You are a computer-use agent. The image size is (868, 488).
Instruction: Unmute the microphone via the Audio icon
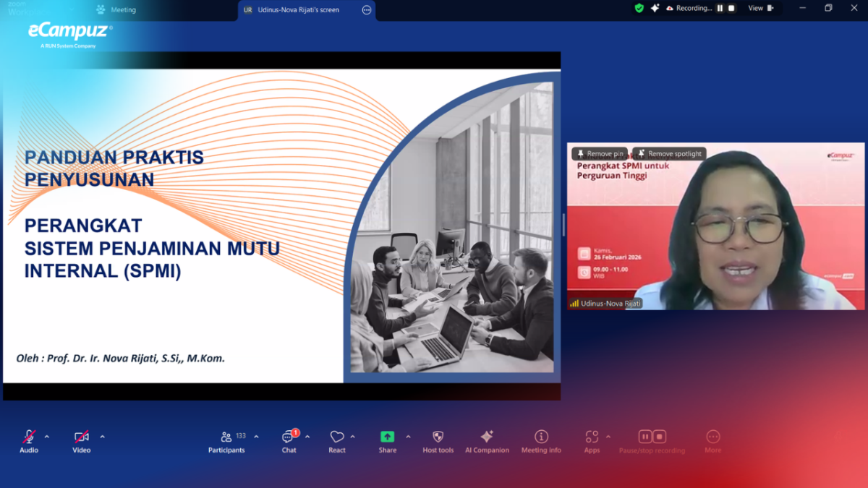27,437
